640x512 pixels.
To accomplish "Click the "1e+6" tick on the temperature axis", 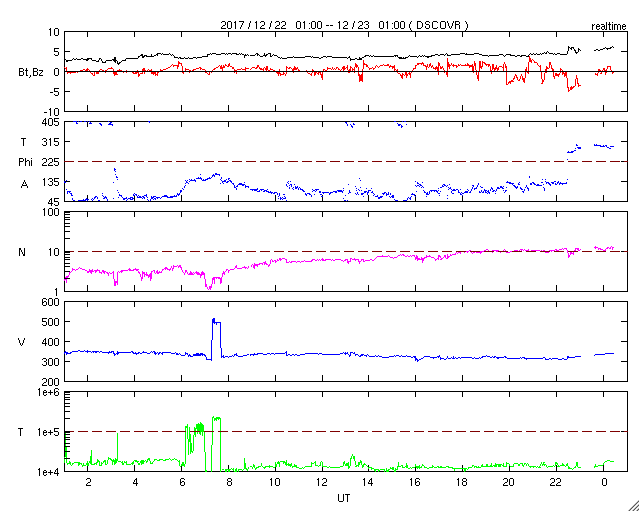I will (50, 392).
